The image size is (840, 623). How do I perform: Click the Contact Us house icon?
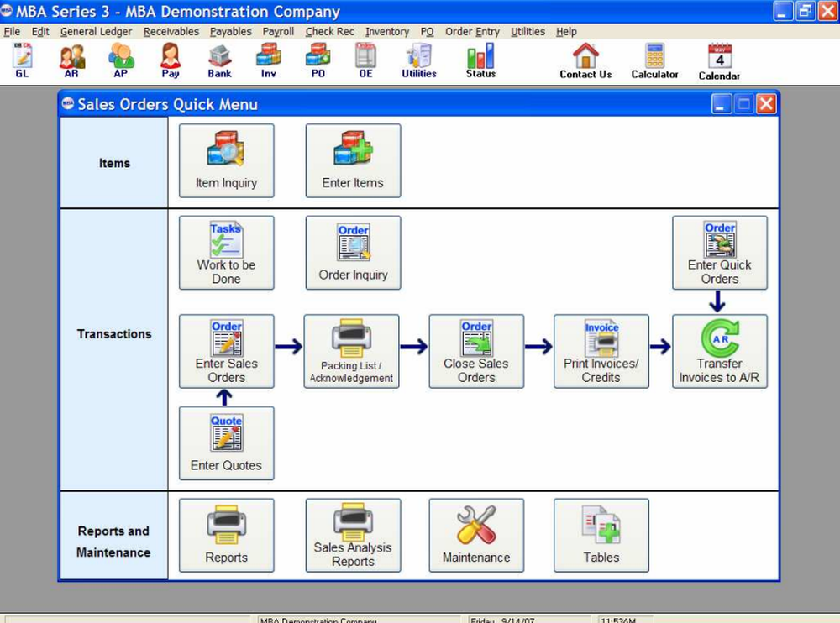(585, 61)
